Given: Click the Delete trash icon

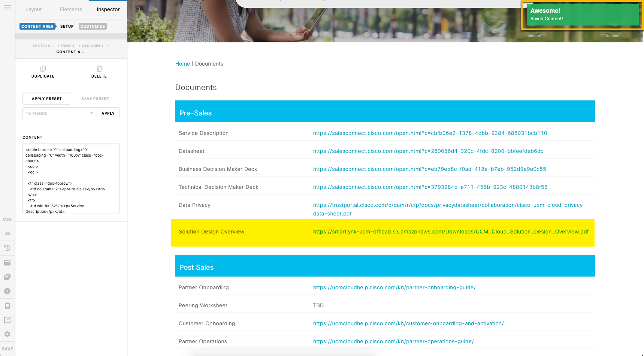Looking at the screenshot, I should point(99,69).
